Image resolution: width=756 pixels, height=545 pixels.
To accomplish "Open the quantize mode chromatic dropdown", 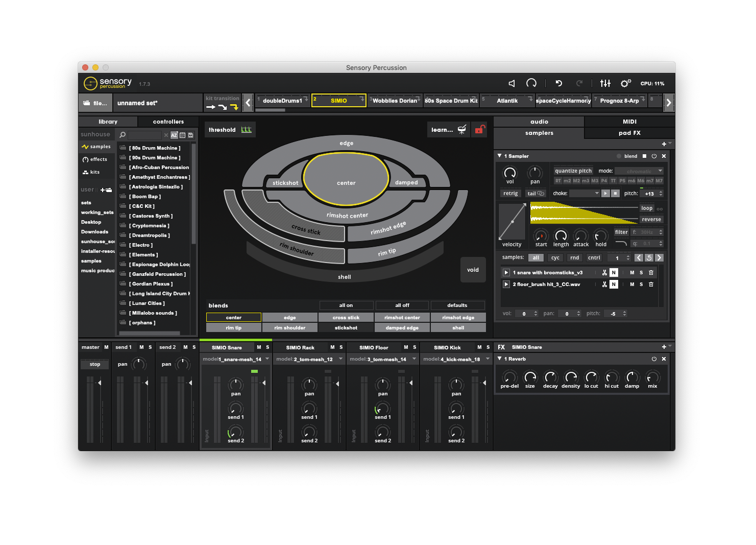I will [639, 171].
